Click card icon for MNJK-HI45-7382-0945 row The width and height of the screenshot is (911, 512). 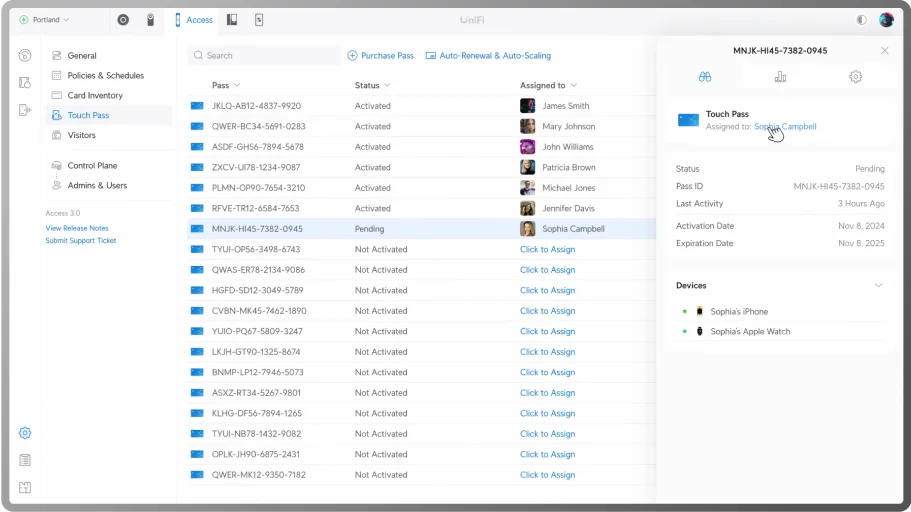(x=197, y=228)
